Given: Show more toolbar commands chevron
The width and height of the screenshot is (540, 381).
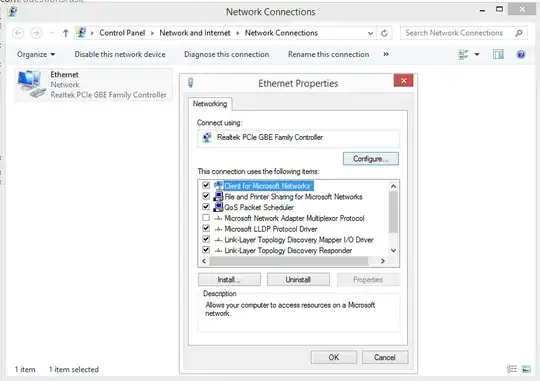Looking at the screenshot, I should (x=386, y=54).
